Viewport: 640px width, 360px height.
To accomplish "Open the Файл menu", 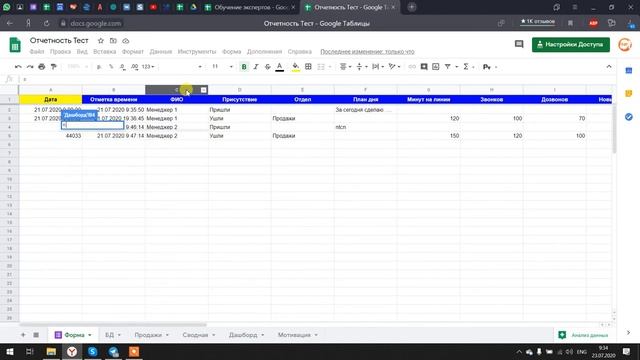I will [x=37, y=52].
